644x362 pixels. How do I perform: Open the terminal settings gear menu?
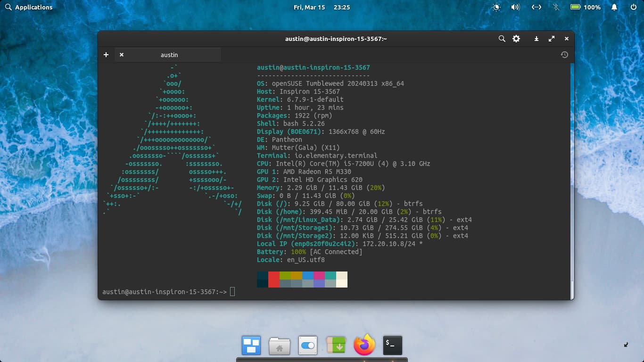coord(516,39)
